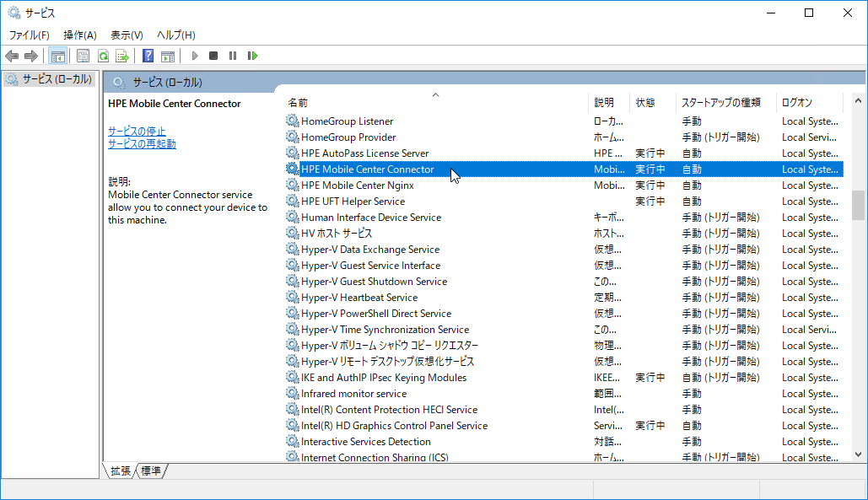Sort by the 説明 column header
Screen dimensions: 868x500
[609, 102]
